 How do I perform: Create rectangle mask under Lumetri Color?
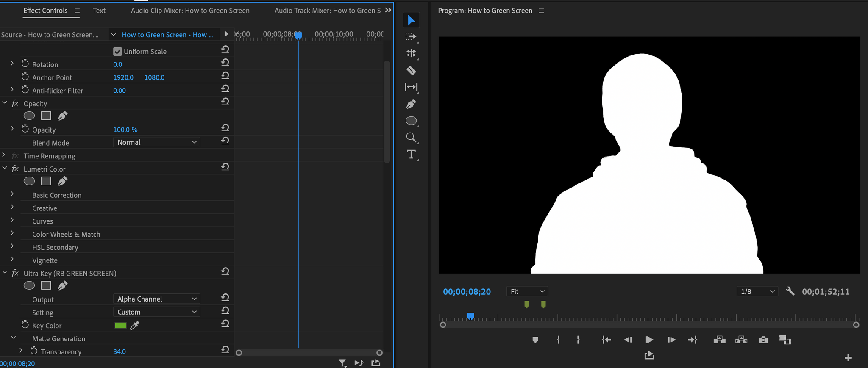point(46,181)
